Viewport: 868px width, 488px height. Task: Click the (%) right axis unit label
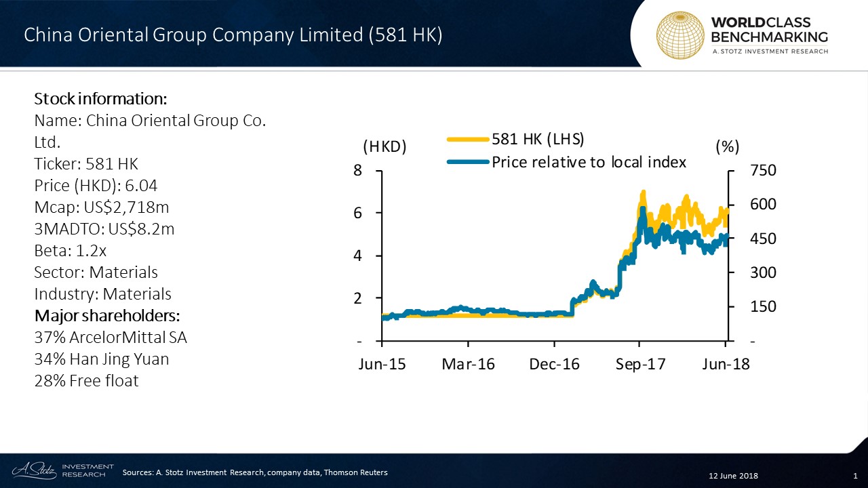727,146
